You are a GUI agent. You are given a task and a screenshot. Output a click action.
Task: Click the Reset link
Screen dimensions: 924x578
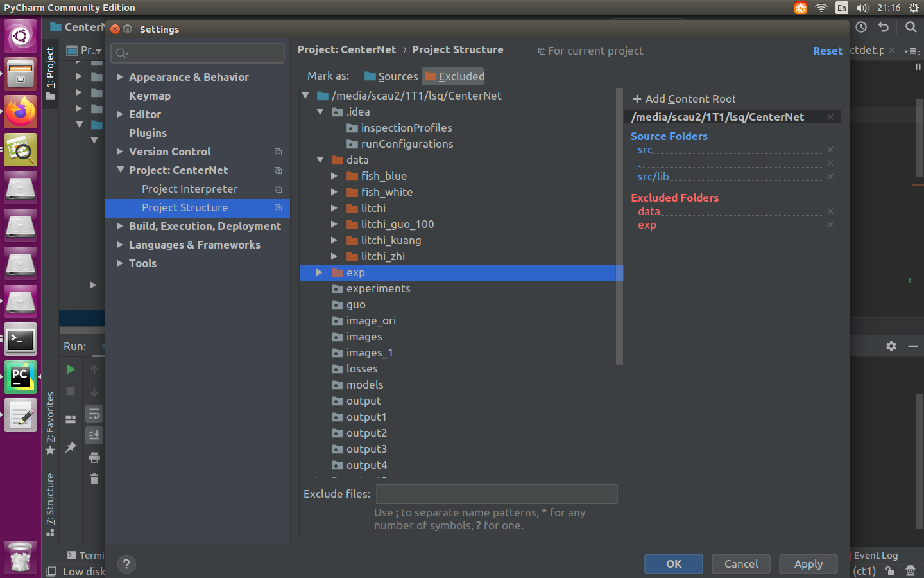pos(827,50)
